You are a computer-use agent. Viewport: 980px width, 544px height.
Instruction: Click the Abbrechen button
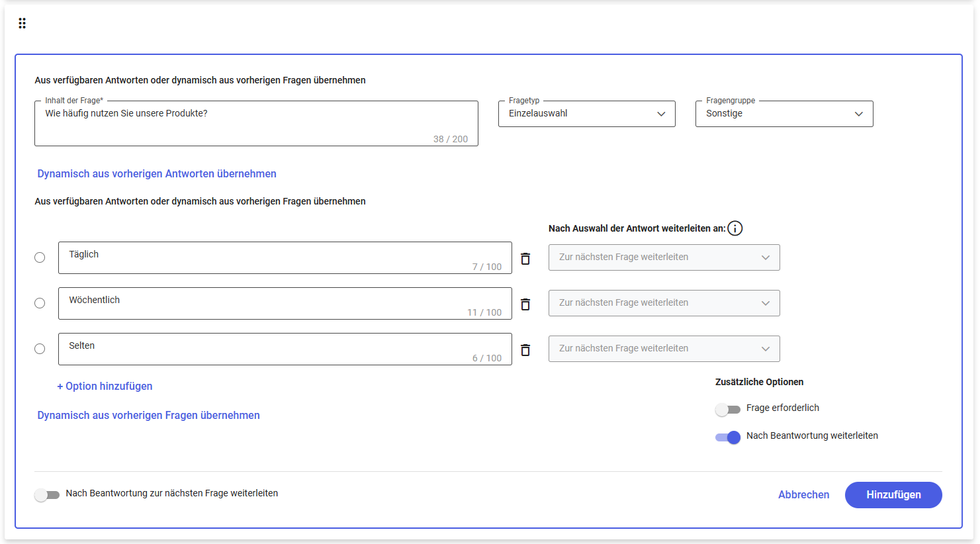804,495
